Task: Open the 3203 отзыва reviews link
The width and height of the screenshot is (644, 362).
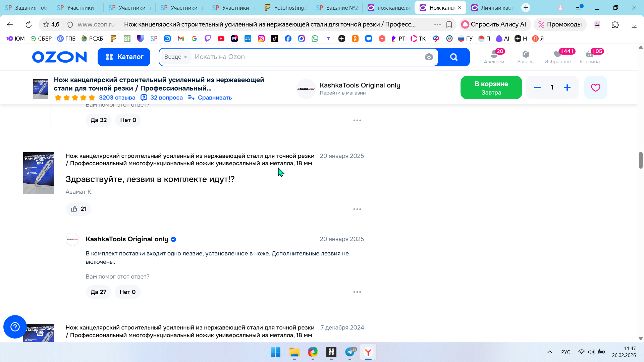Action: tap(117, 98)
